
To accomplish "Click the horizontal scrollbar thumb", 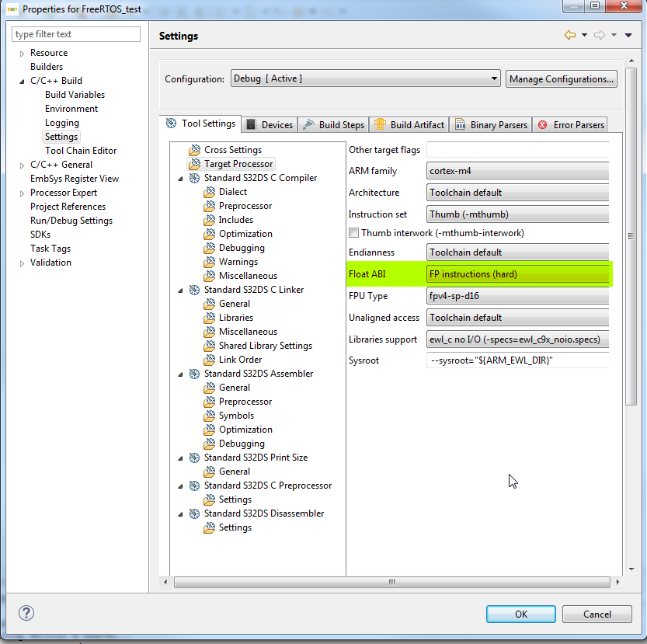I will [392, 582].
